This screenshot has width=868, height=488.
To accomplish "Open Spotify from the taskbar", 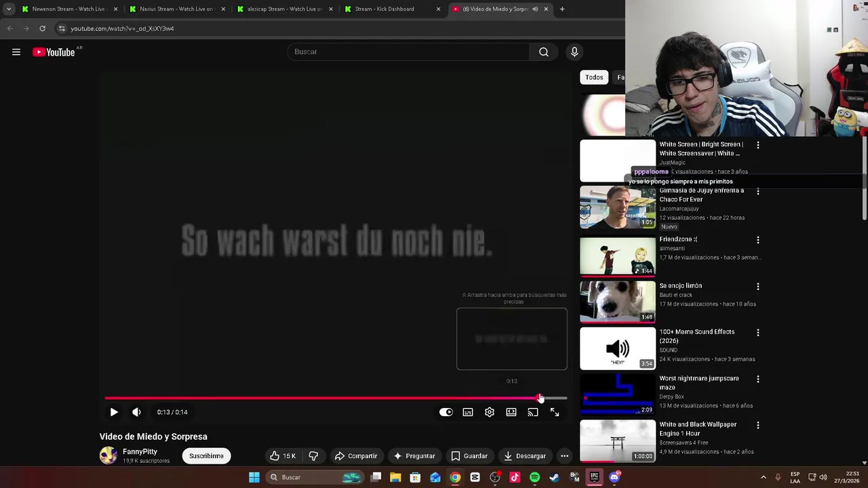I will [x=534, y=477].
